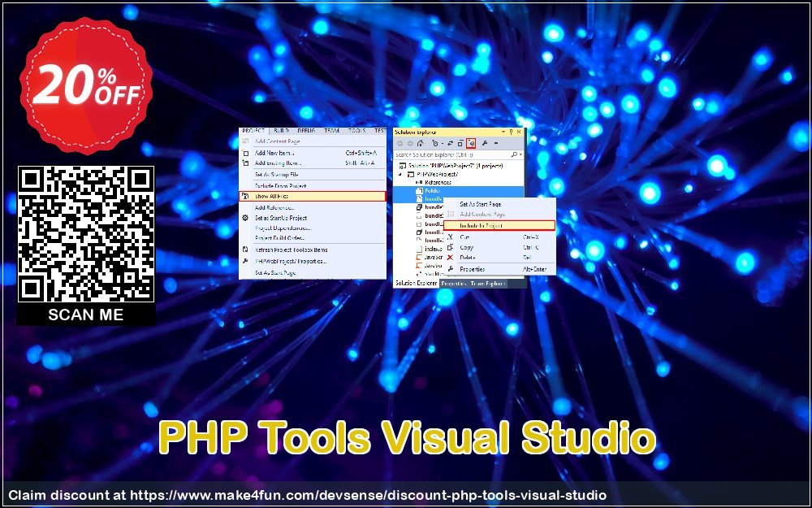812x508 pixels.
Task: Open Properties from the context menu
Action: click(x=499, y=269)
